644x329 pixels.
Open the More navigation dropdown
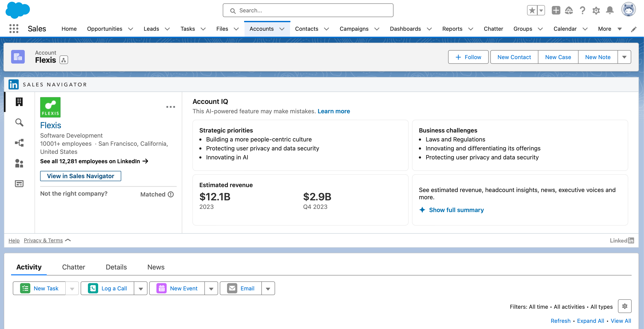click(610, 29)
